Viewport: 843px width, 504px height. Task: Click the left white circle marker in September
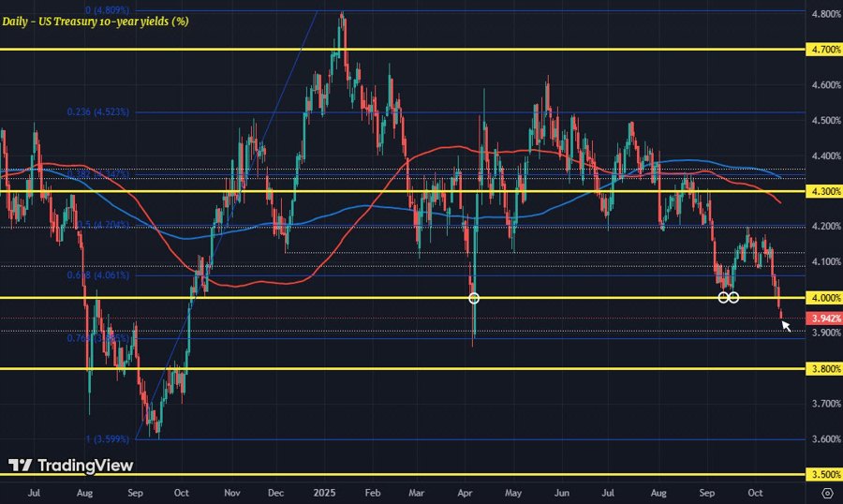pos(723,297)
